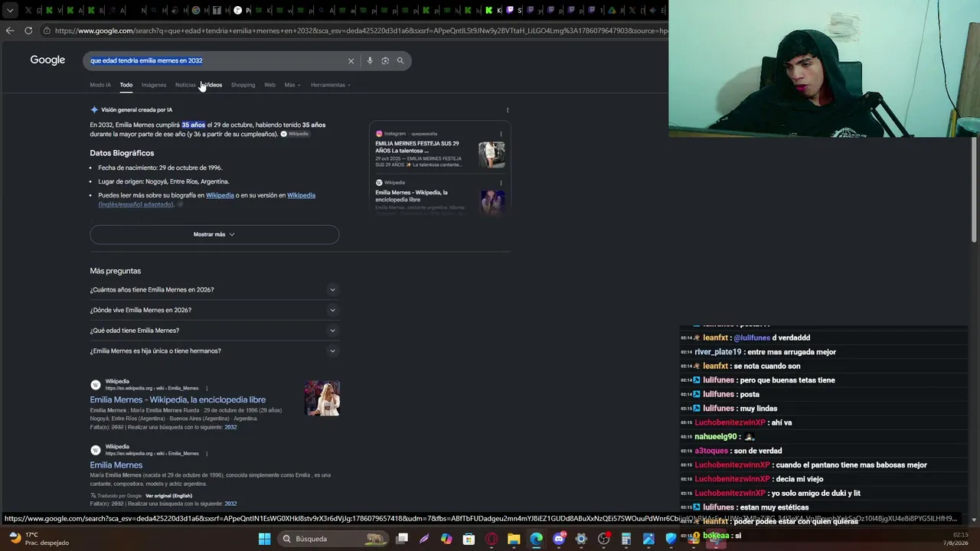
Task: Switch to the Noticias tab
Action: (x=185, y=85)
